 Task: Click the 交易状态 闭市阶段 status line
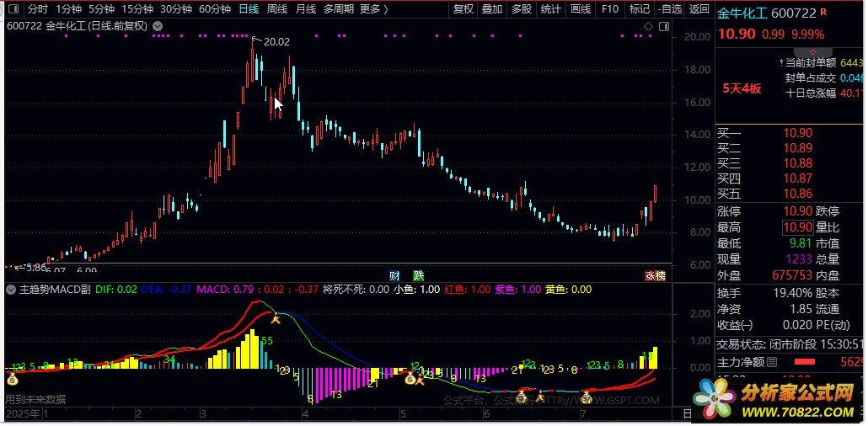coord(789,344)
